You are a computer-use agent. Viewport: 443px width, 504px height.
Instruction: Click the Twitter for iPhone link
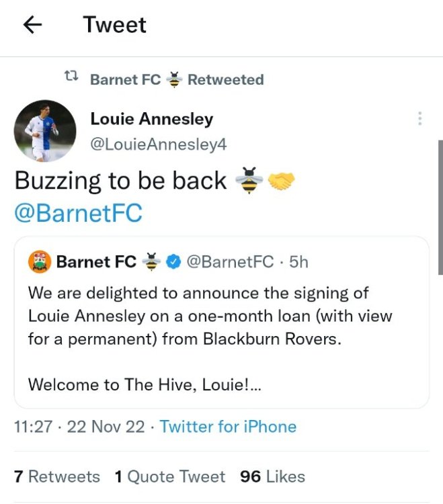[x=228, y=426]
